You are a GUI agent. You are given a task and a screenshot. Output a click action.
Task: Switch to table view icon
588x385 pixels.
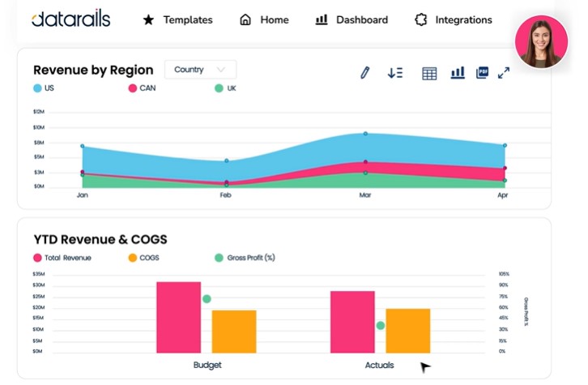429,74
